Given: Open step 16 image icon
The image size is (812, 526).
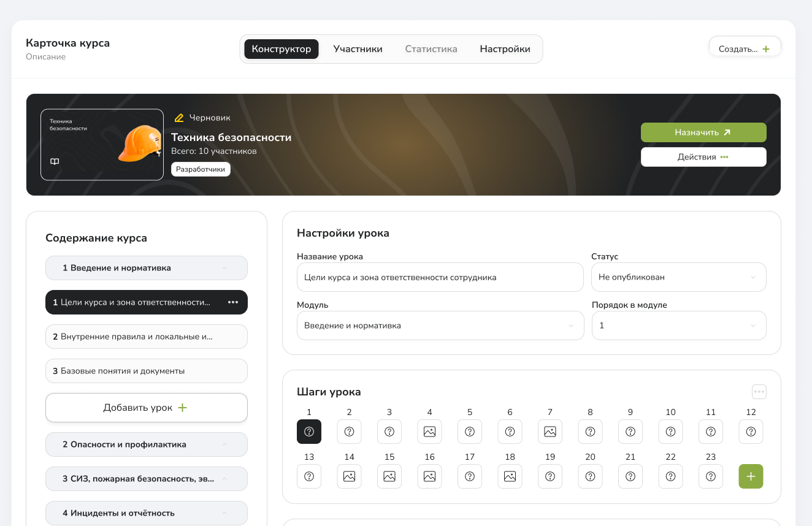Looking at the screenshot, I should [x=429, y=476].
